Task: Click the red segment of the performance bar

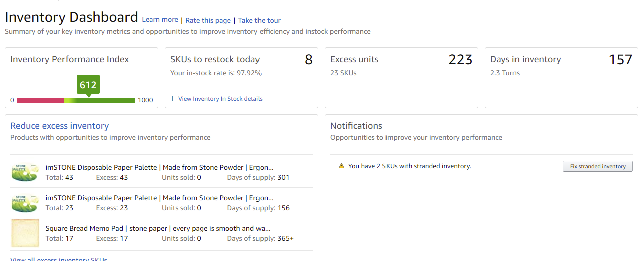Action: coord(40,100)
